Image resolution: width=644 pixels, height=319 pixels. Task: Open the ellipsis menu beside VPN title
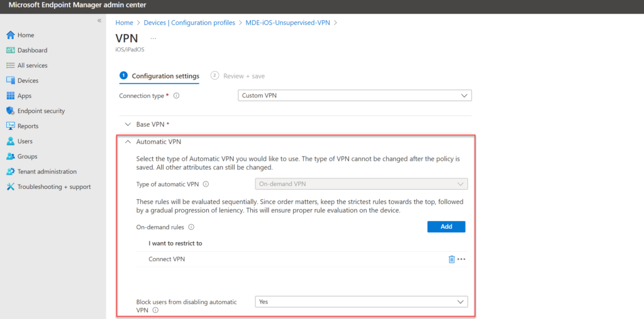(x=153, y=38)
